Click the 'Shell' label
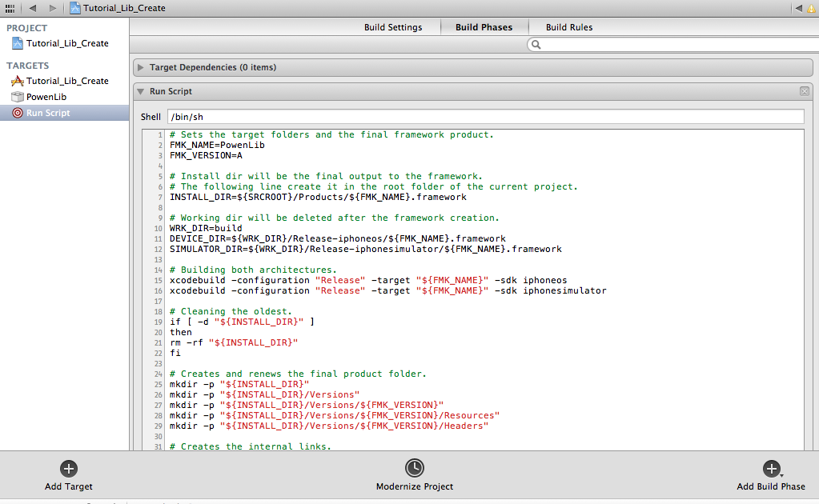 pyautogui.click(x=151, y=117)
